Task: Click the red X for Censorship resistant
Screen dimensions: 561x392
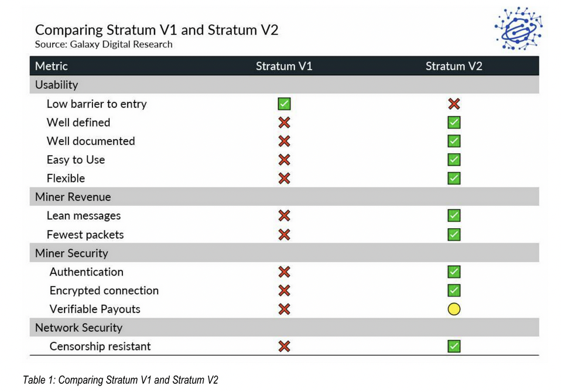Action: 284,346
